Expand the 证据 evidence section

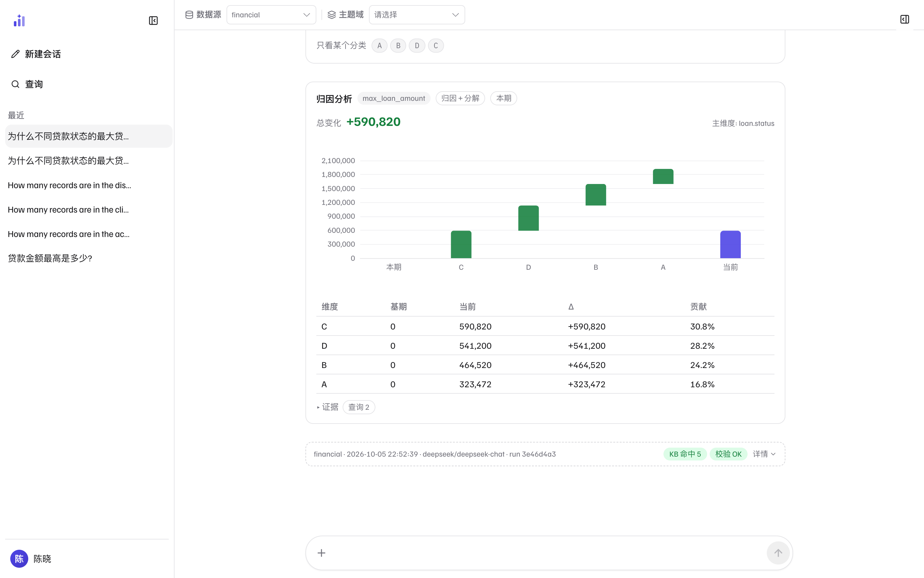point(328,407)
